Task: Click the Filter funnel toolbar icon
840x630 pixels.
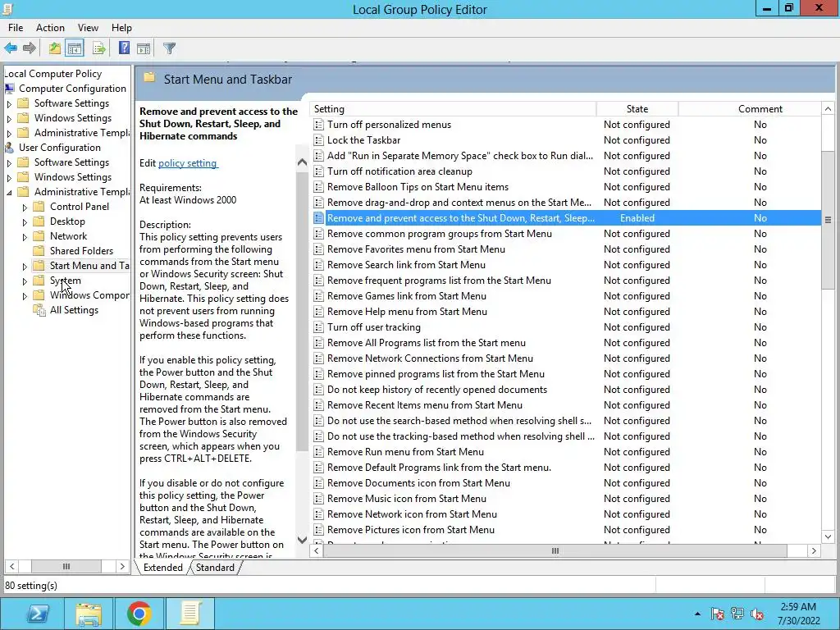Action: (169, 48)
